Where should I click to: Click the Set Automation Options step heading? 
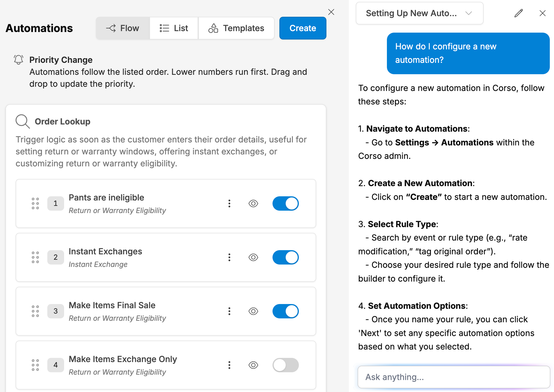coord(417,306)
